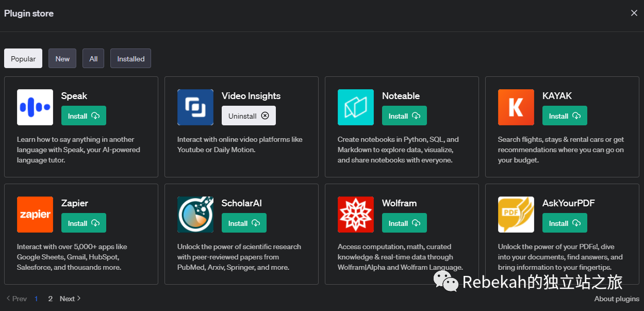Click the Zapier description about 5,000+ apps

(x=72, y=257)
